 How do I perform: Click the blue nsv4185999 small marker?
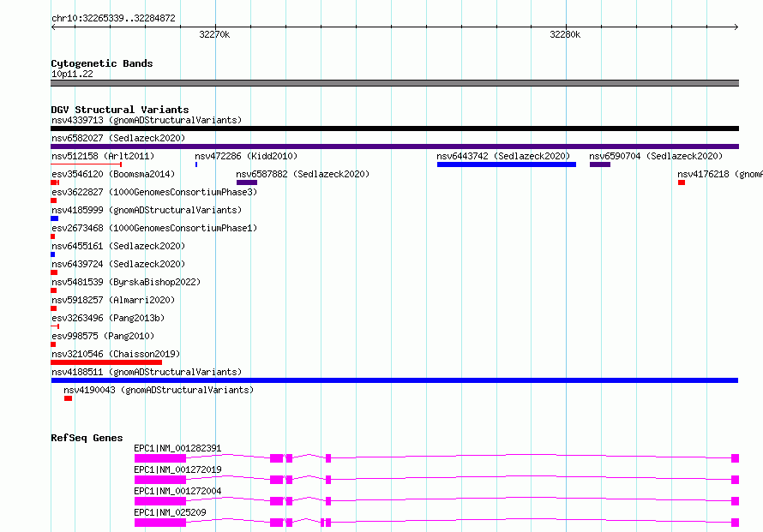click(55, 218)
